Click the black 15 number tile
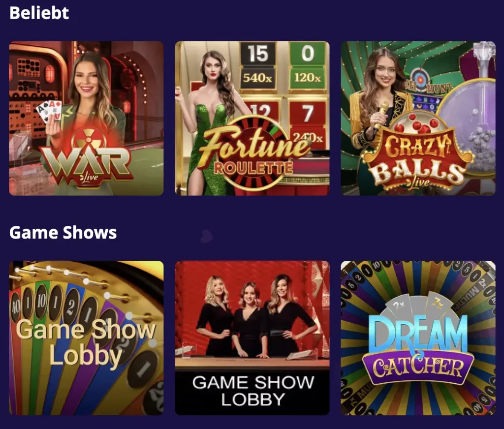This screenshot has width=504, height=429. coord(258,53)
